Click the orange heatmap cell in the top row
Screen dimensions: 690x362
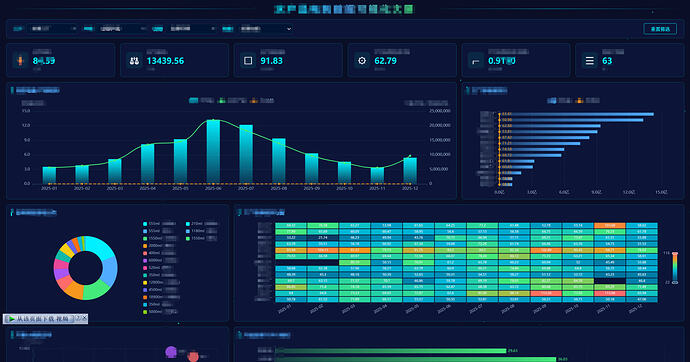(609, 226)
